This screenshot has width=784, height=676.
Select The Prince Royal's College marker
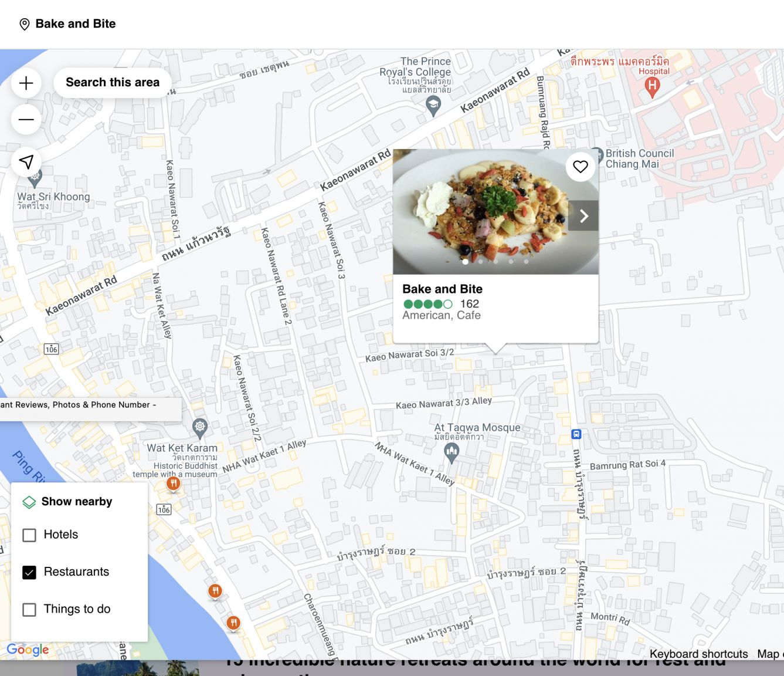433,106
